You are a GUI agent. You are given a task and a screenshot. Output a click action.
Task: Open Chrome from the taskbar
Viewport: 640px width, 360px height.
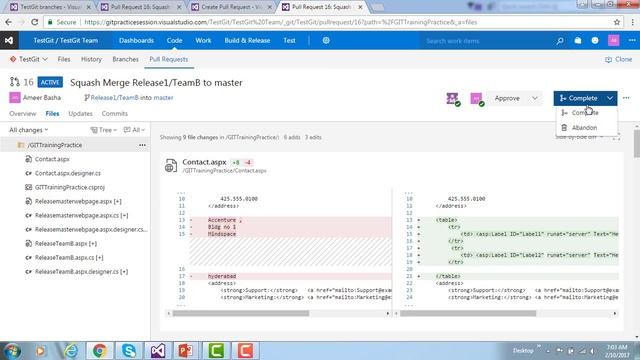point(99,351)
